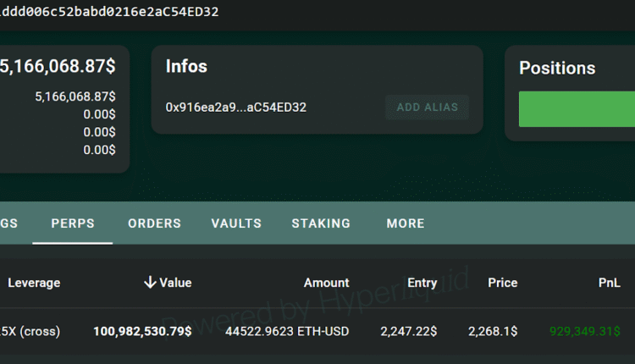
Task: Sort by the Amount column header
Action: [x=326, y=283]
